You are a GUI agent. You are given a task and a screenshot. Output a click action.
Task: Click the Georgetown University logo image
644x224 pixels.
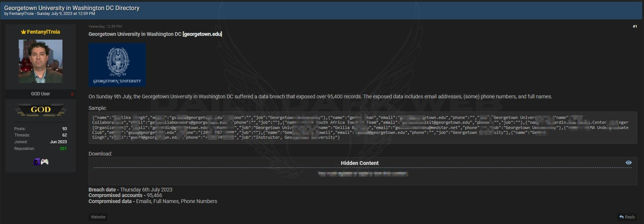point(117,65)
